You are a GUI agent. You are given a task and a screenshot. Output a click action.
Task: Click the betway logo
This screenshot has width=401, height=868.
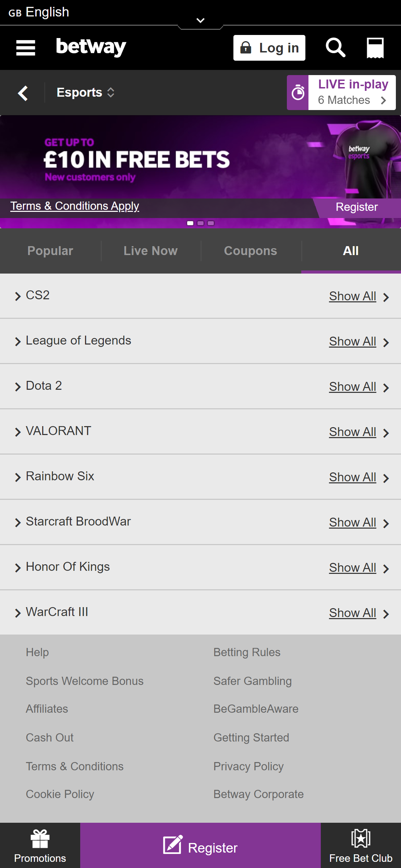click(91, 47)
